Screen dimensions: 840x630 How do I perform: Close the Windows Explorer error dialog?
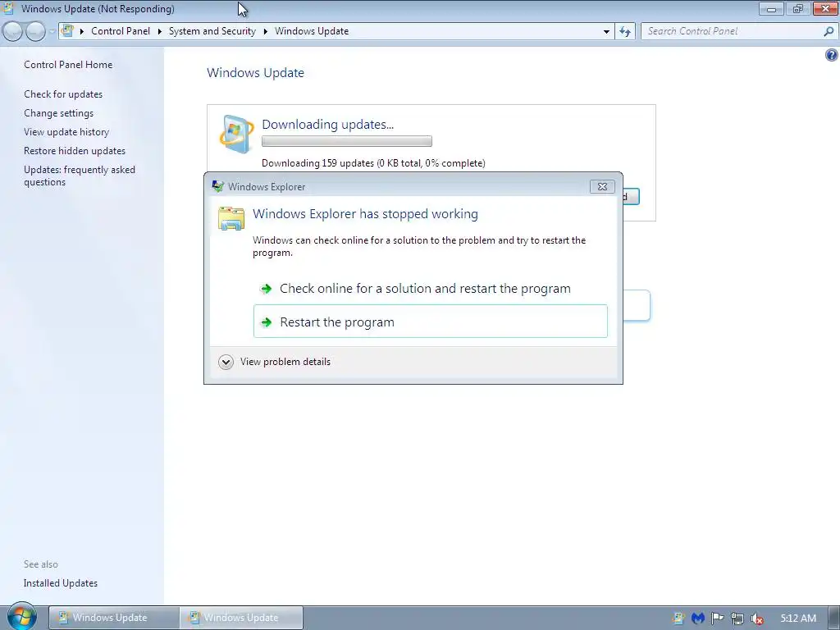point(602,186)
